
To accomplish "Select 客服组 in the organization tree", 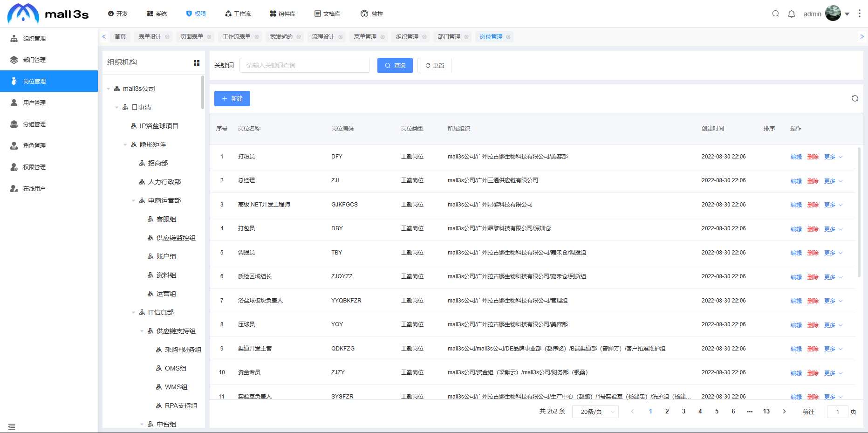I will tap(166, 219).
